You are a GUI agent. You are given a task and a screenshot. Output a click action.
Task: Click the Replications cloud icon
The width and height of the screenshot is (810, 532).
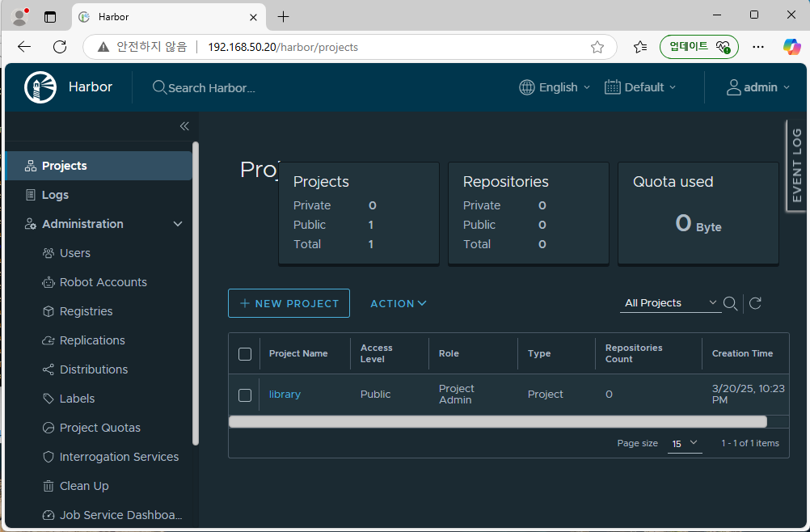[x=48, y=340]
